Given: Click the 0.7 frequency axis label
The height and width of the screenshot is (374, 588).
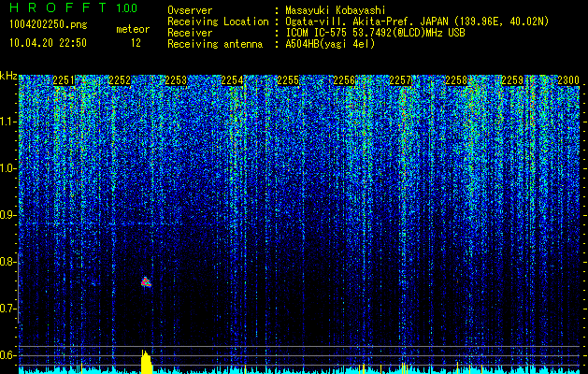Looking at the screenshot, I should [8, 309].
